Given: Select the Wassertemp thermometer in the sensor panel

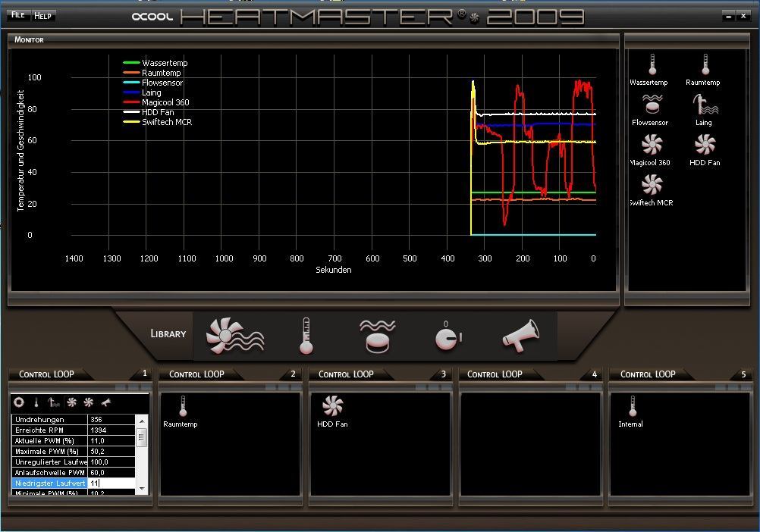Looking at the screenshot, I should click(652, 64).
